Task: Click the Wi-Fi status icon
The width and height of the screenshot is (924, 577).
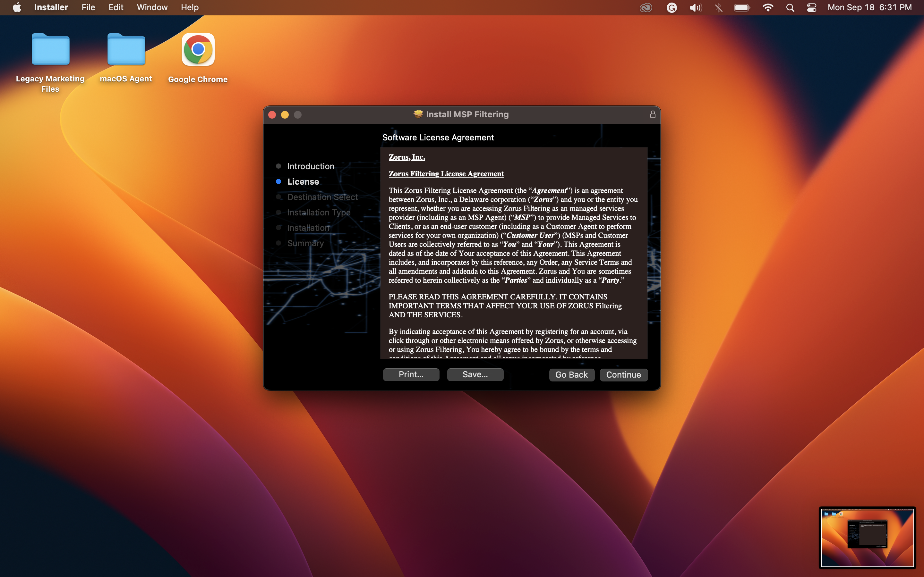Action: pyautogui.click(x=768, y=7)
